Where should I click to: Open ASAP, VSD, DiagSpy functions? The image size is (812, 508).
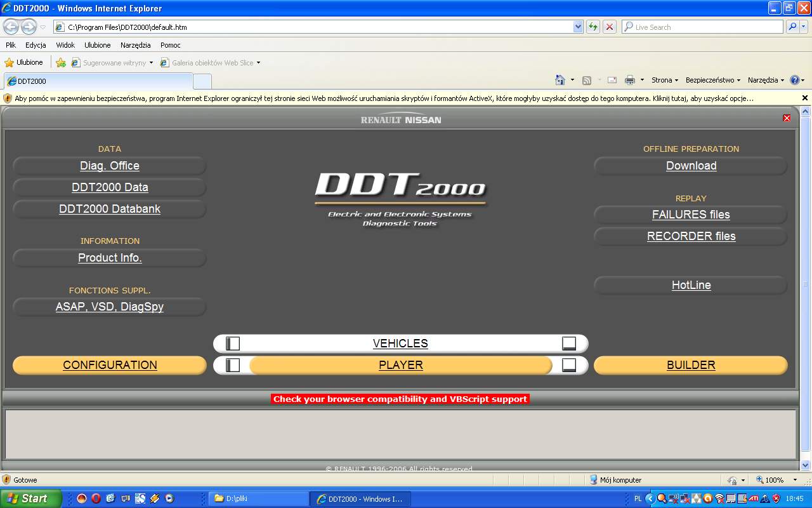pos(110,307)
